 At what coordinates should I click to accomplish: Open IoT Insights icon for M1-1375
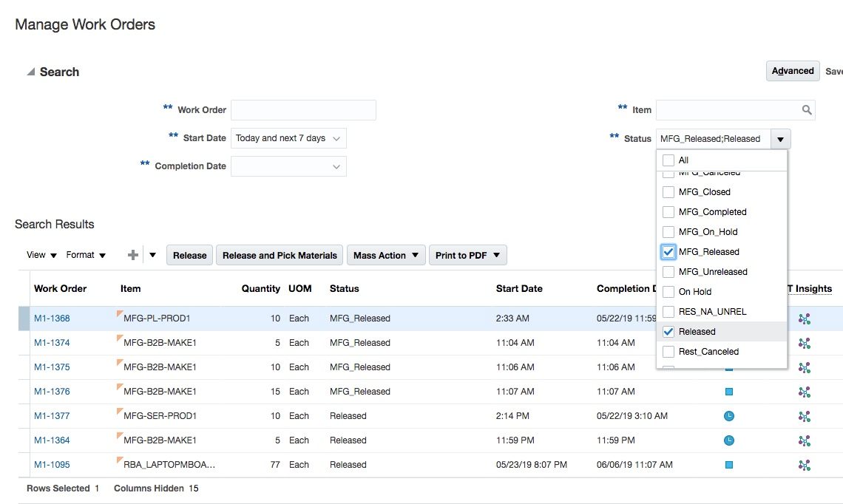805,368
